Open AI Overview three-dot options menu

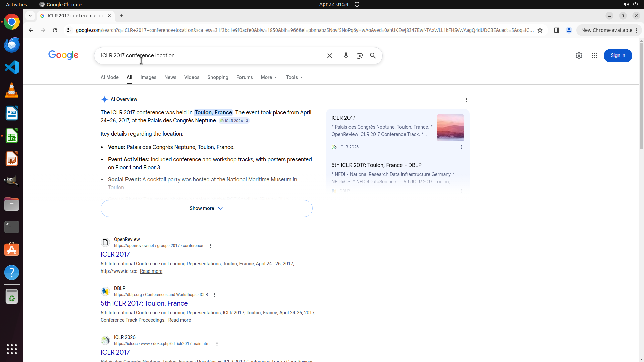466,100
